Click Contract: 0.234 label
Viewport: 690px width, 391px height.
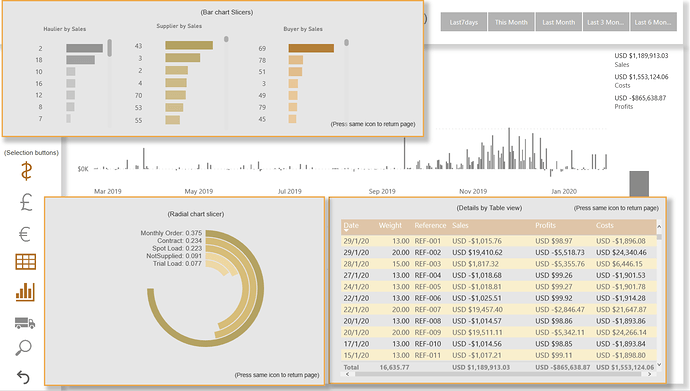tap(180, 241)
